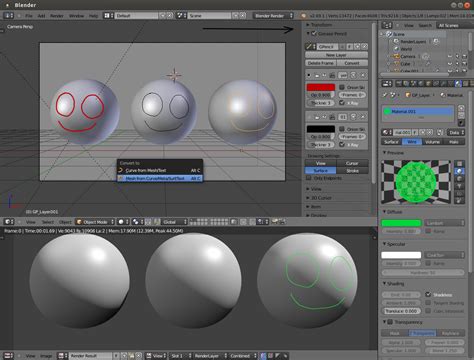Image resolution: width=474 pixels, height=360 pixels.
Task: Enable Onion Skin on red layer
Action: [342, 87]
